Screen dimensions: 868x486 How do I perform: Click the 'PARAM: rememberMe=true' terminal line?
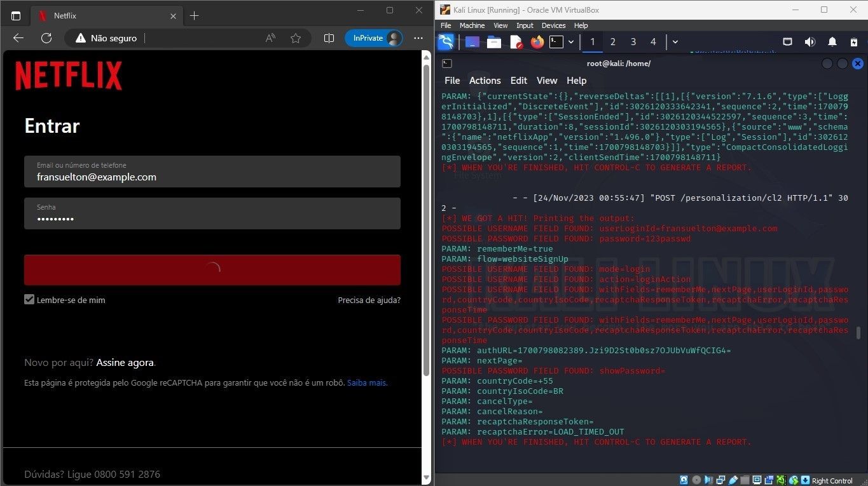497,249
